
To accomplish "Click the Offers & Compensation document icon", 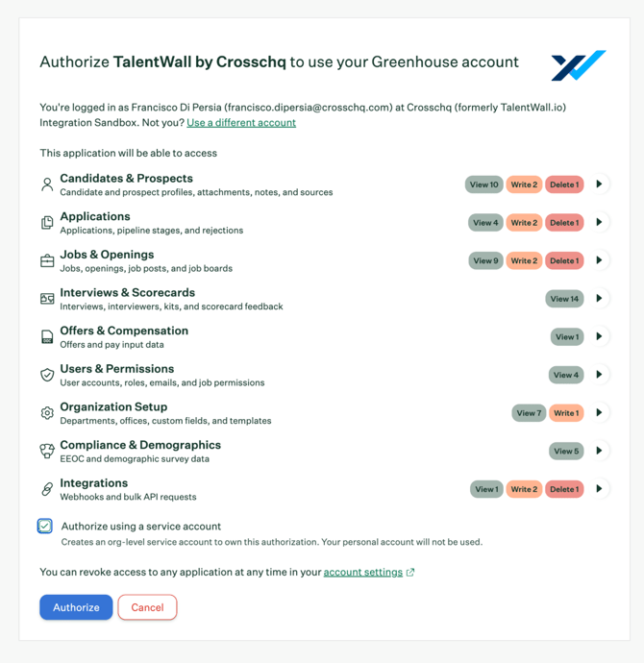I will [47, 336].
